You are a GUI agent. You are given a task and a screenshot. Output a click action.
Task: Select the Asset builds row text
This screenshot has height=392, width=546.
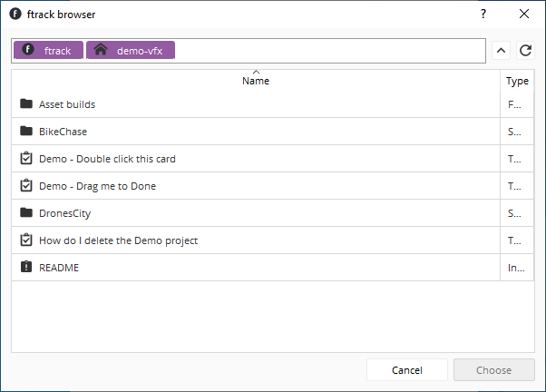pyautogui.click(x=67, y=104)
